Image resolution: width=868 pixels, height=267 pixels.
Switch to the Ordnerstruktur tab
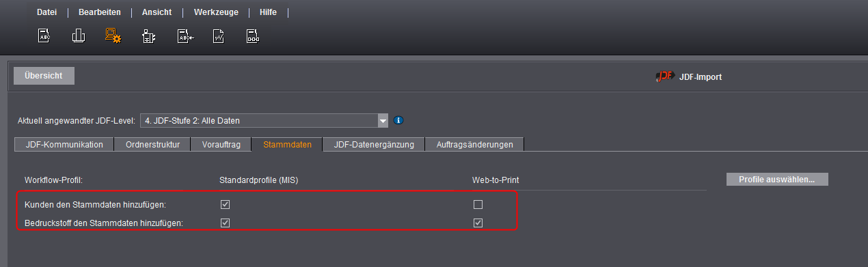152,144
